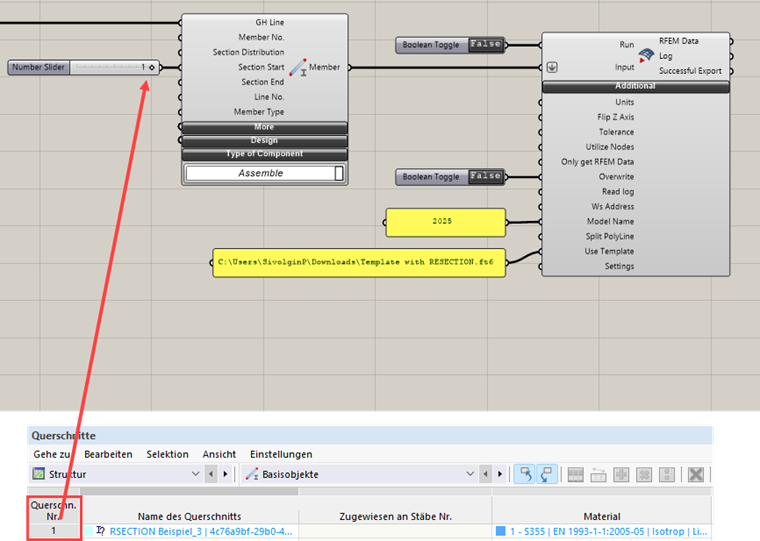Click the Section Start input label
The width and height of the screenshot is (760, 541).
[x=261, y=67]
